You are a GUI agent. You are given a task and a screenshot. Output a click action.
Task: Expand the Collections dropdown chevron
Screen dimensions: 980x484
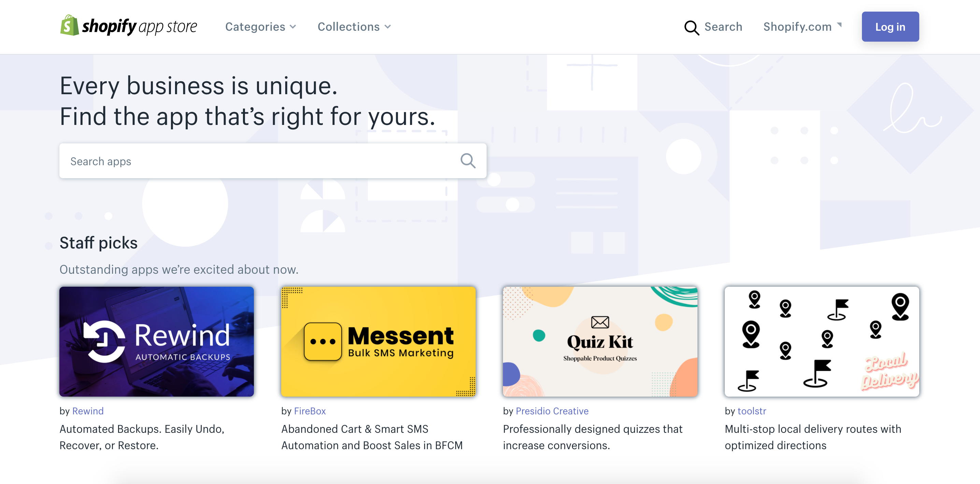point(388,27)
